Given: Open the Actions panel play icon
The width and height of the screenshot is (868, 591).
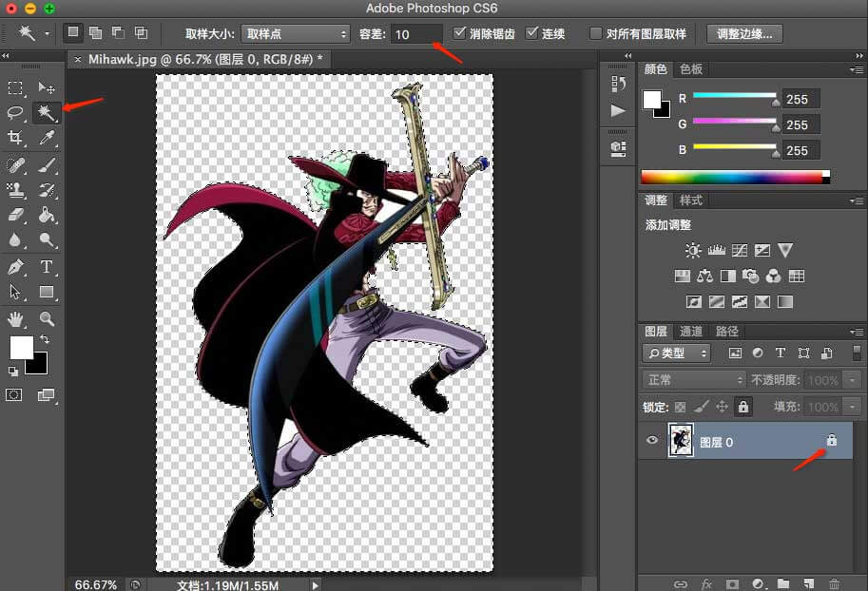Looking at the screenshot, I should click(x=618, y=110).
